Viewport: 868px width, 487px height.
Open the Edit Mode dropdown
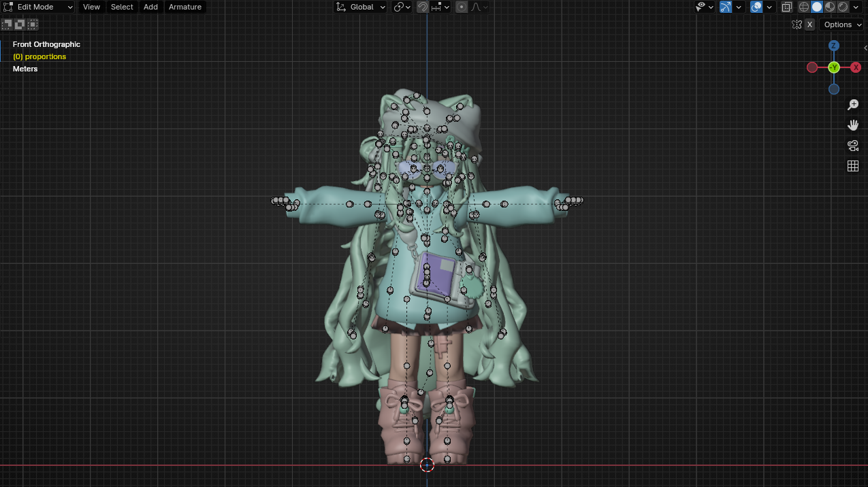point(38,7)
